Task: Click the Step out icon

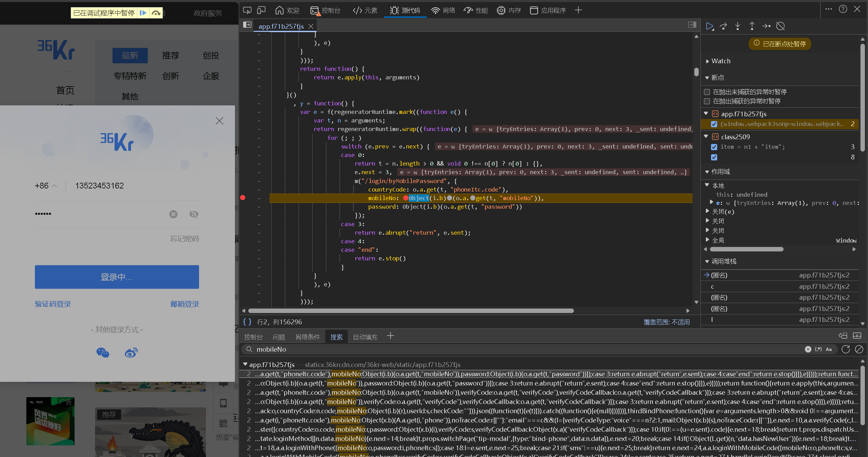Action: click(752, 26)
